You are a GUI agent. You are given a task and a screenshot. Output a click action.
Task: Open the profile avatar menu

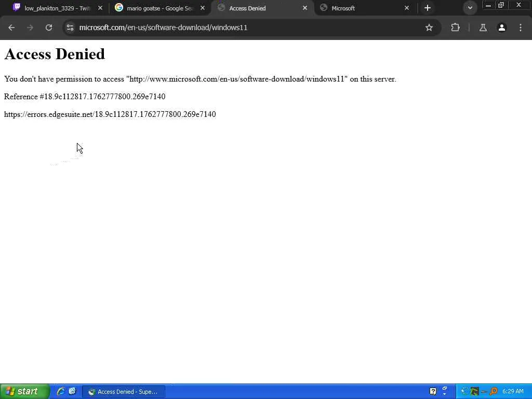coord(502,28)
